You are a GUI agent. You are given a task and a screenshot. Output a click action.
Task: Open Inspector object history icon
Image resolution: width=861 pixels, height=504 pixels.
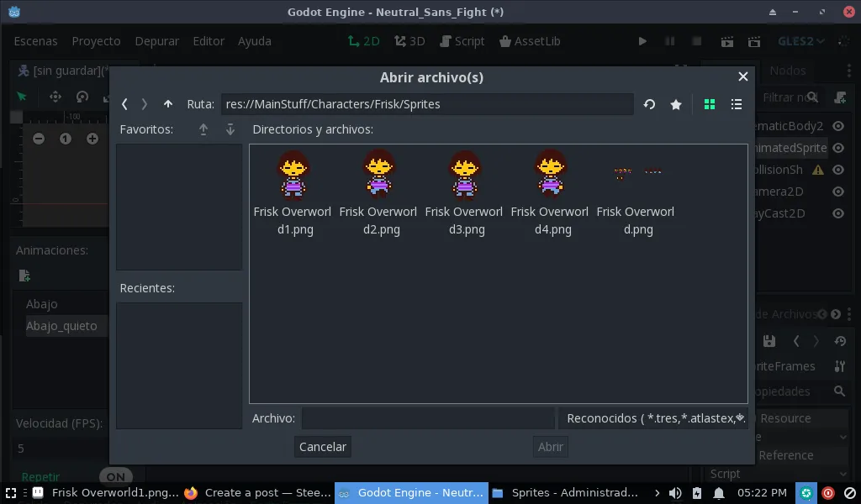pyautogui.click(x=840, y=341)
